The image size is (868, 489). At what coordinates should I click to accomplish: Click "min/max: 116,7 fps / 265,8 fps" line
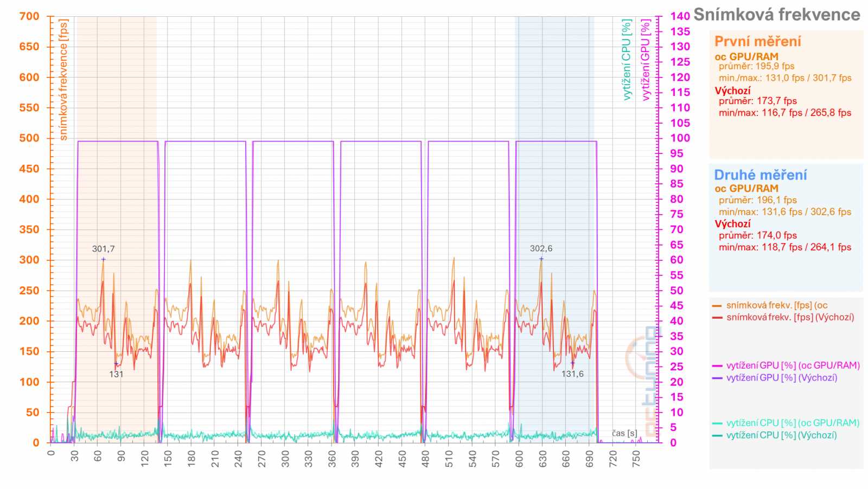785,113
